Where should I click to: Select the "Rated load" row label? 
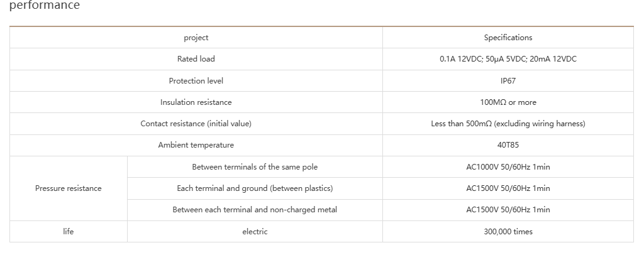(x=196, y=59)
